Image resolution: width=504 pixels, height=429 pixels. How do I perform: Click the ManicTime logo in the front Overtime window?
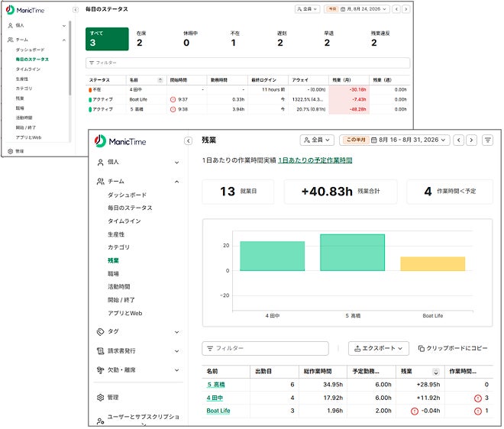pos(120,141)
